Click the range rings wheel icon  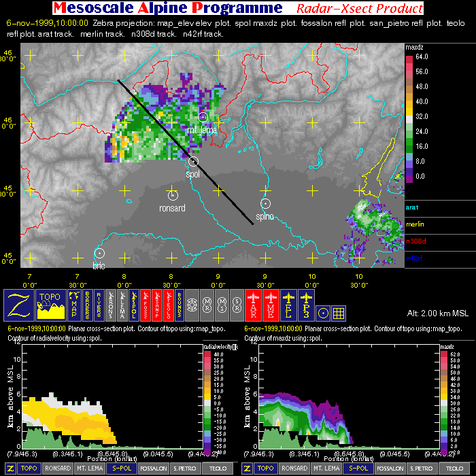coord(192,305)
